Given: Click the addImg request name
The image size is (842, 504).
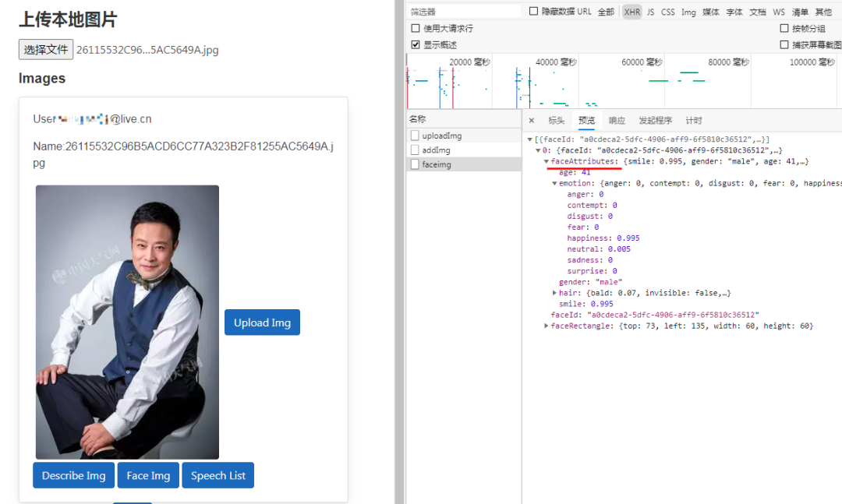Looking at the screenshot, I should (436, 150).
